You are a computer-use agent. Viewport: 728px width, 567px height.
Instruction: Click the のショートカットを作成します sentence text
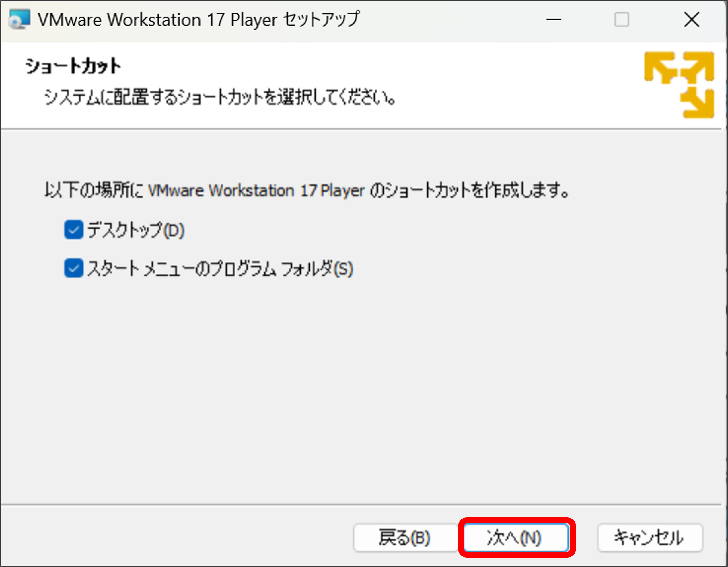pos(469,191)
